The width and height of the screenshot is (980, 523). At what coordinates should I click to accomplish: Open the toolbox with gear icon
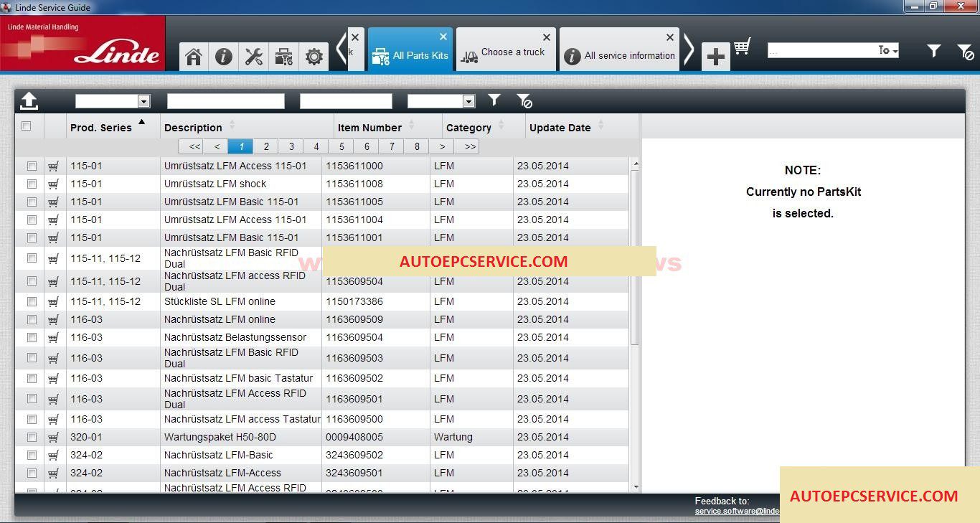(284, 57)
